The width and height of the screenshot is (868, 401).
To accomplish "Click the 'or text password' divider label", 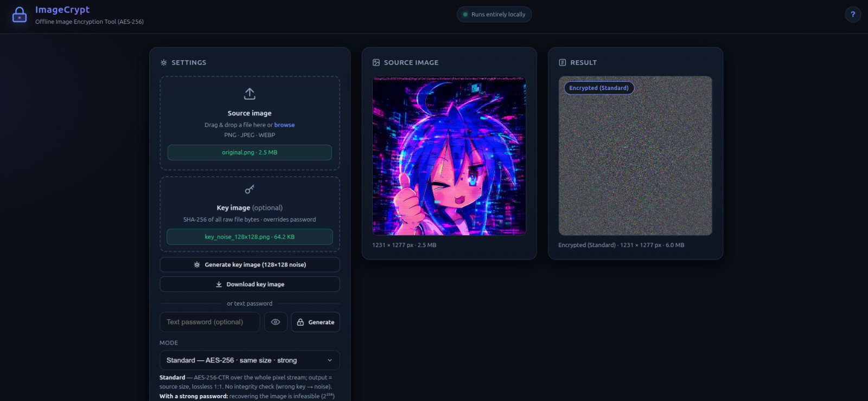I will click(x=250, y=303).
